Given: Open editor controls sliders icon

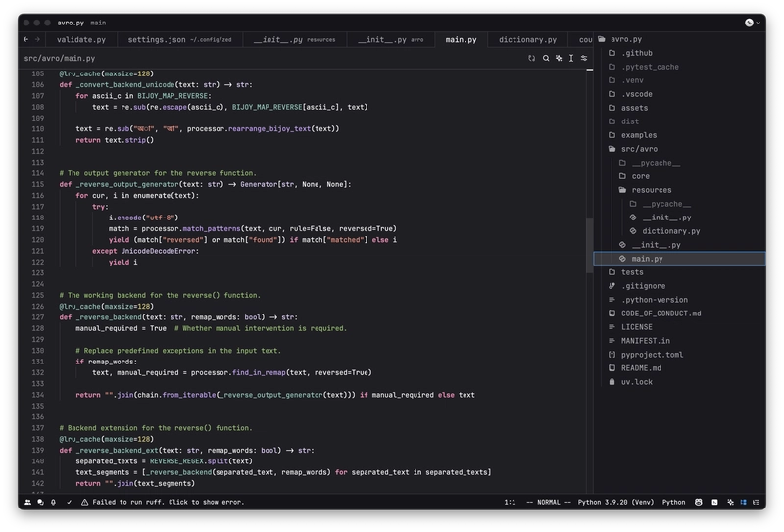Looking at the screenshot, I should pyautogui.click(x=584, y=59).
